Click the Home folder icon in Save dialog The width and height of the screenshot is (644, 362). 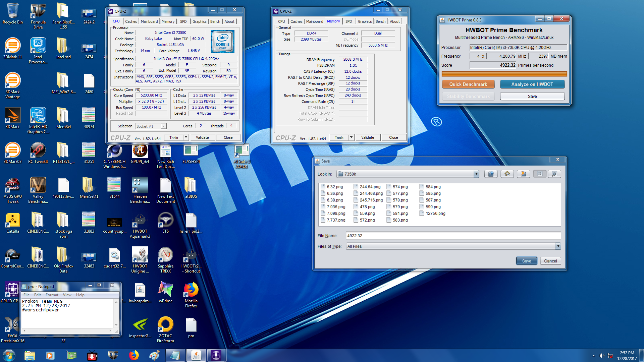pyautogui.click(x=507, y=174)
